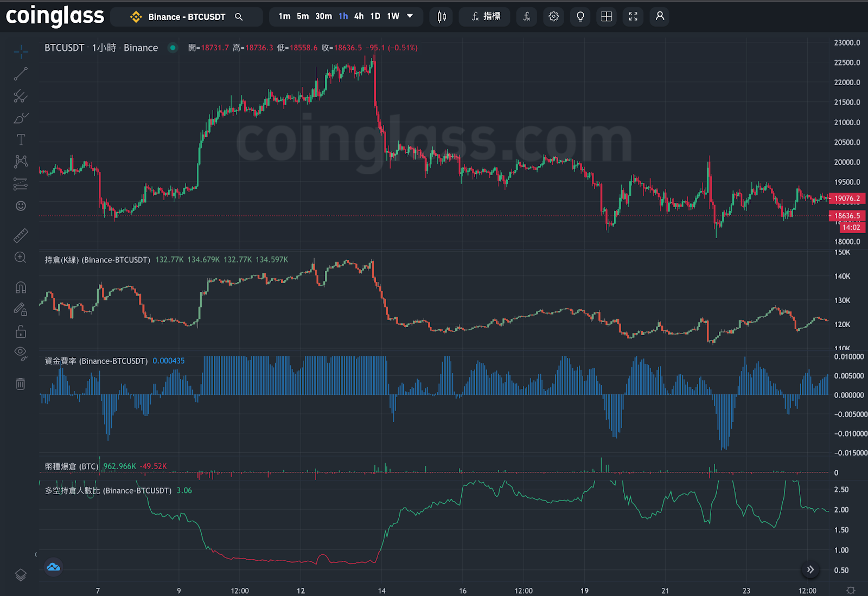Screen dimensions: 868x596
Task: Open the pattern drawing tool
Action: tap(21, 162)
